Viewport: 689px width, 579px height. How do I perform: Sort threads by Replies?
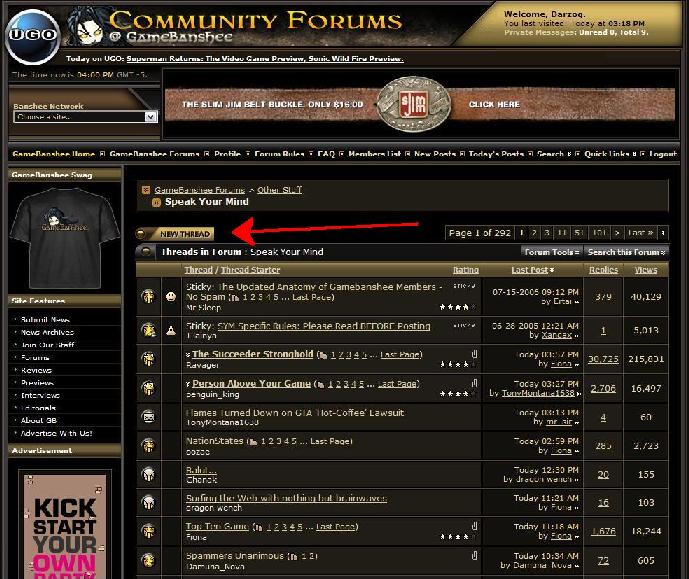click(x=603, y=270)
